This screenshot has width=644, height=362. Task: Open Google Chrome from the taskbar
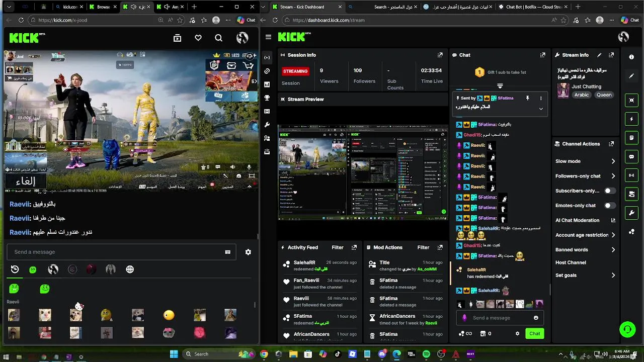pos(264,354)
